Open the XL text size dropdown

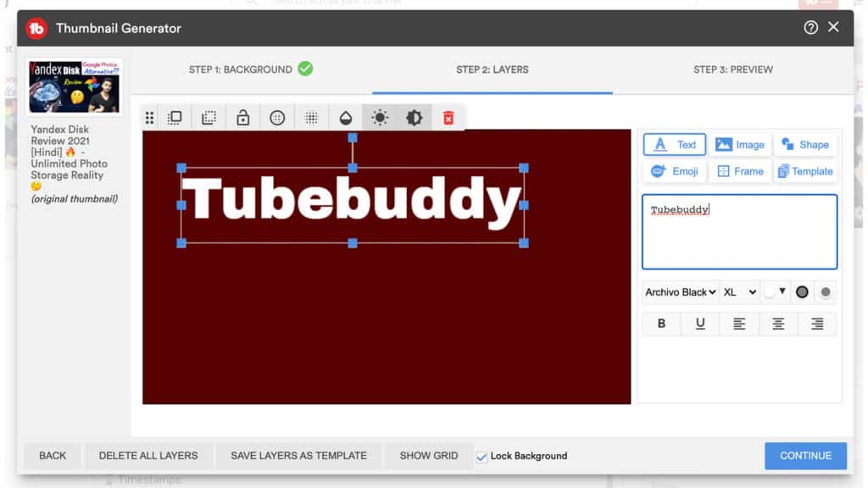click(739, 292)
